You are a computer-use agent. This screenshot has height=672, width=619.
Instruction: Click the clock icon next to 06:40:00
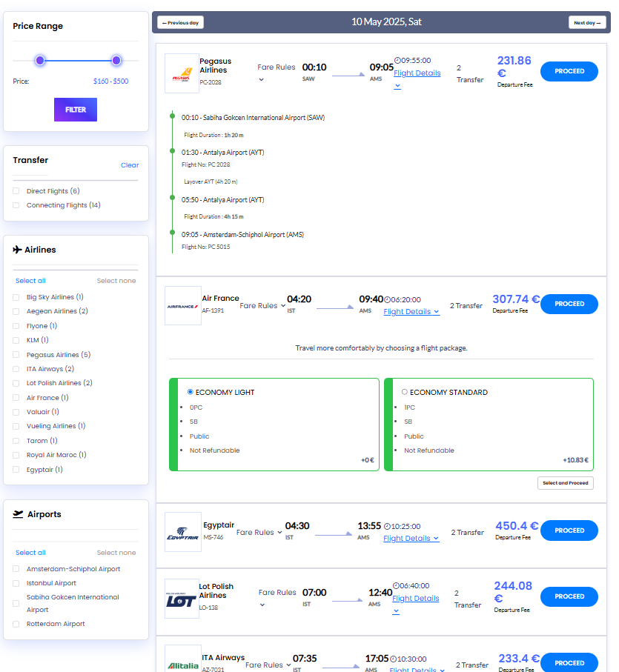pyautogui.click(x=396, y=586)
